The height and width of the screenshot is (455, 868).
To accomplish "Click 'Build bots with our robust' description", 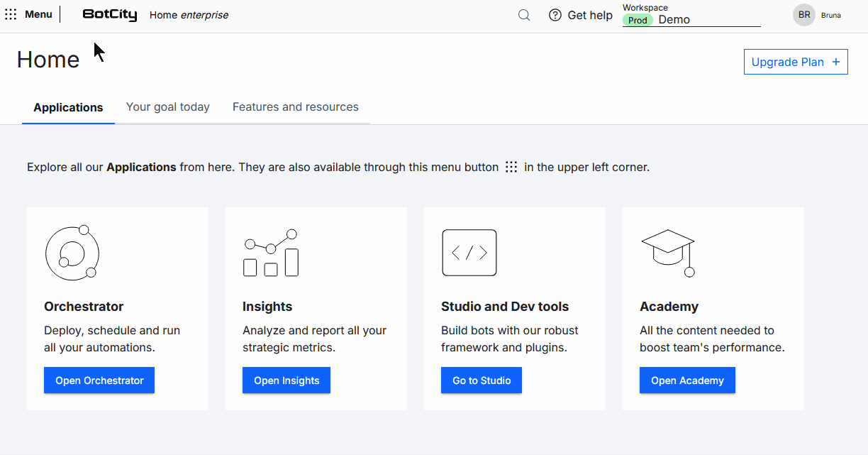I will (x=510, y=331).
